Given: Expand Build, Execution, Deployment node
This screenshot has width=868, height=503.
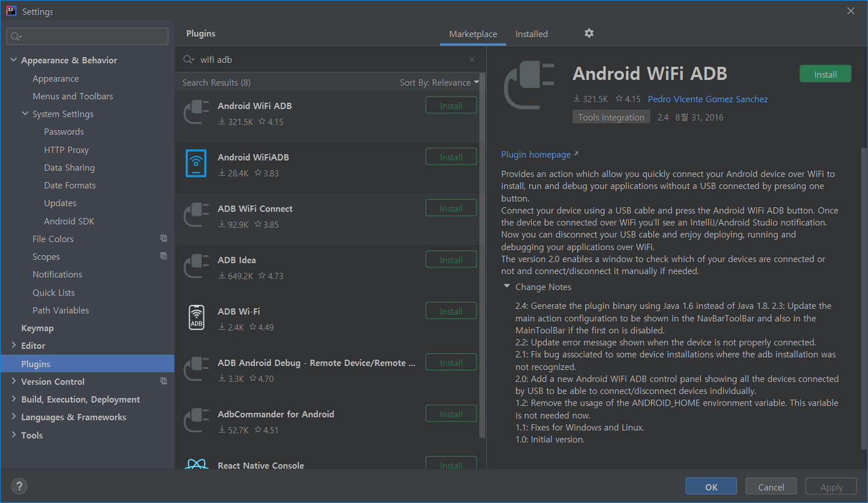Looking at the screenshot, I should 14,399.
